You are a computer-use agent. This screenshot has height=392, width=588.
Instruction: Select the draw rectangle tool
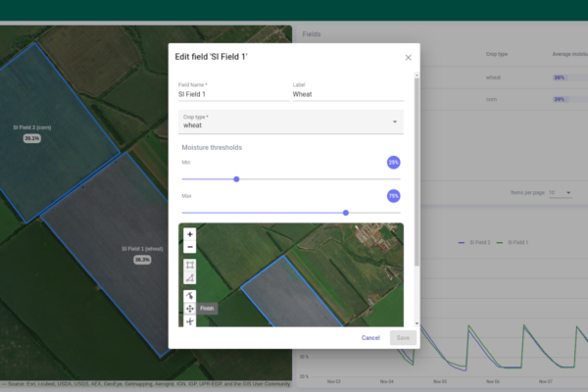coord(190,266)
